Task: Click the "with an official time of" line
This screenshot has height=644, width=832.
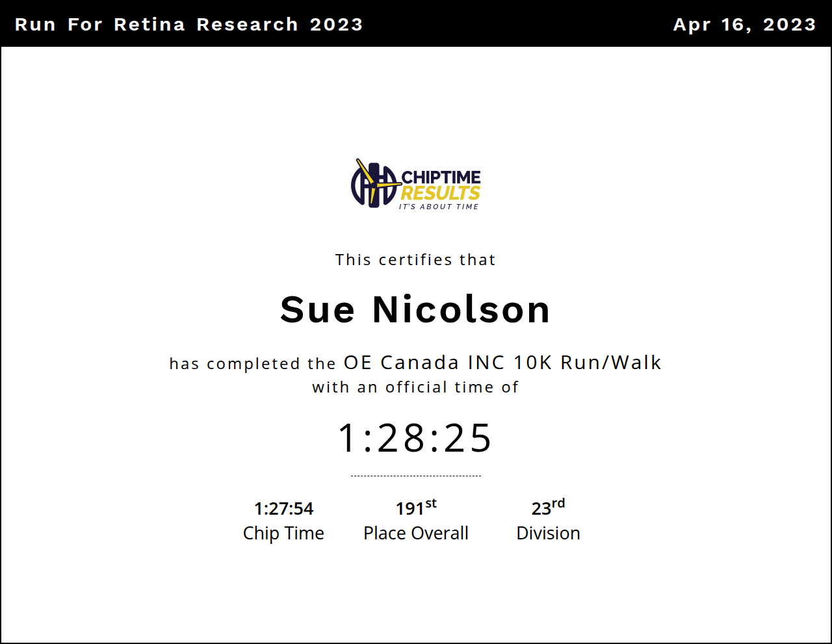Action: pyautogui.click(x=415, y=387)
